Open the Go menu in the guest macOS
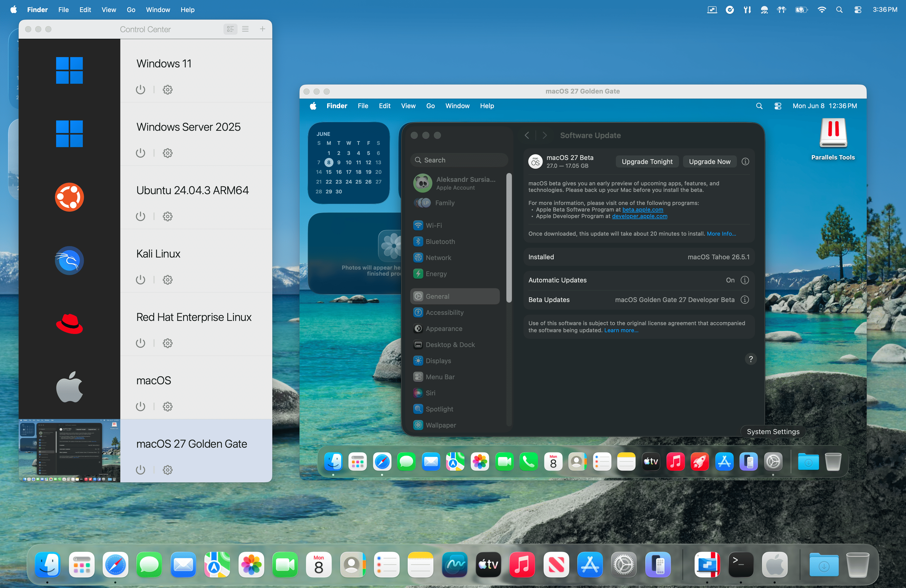The width and height of the screenshot is (906, 588). pyautogui.click(x=430, y=106)
